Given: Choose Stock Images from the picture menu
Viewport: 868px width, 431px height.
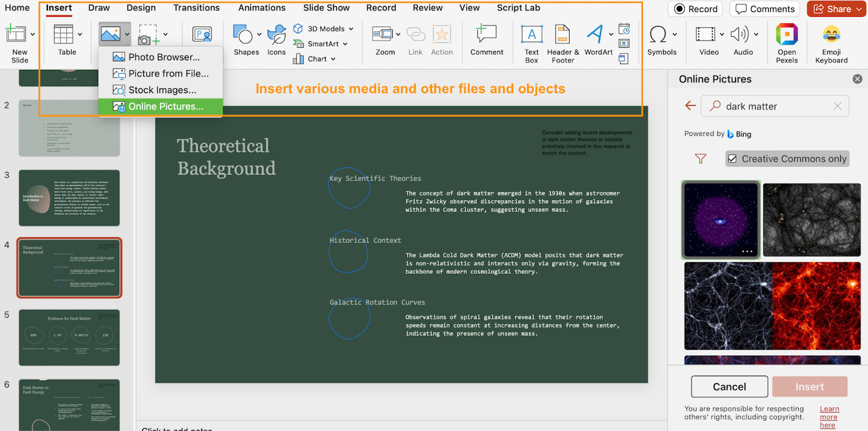Looking at the screenshot, I should tap(162, 90).
